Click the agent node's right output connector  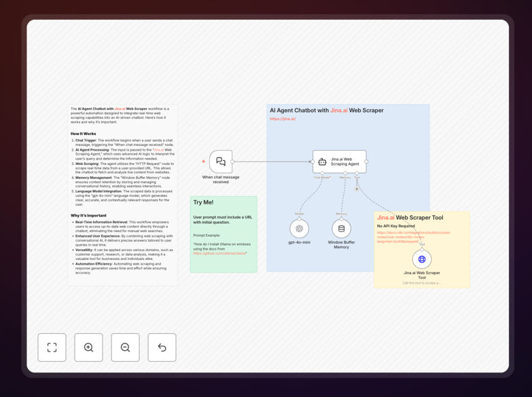point(366,162)
